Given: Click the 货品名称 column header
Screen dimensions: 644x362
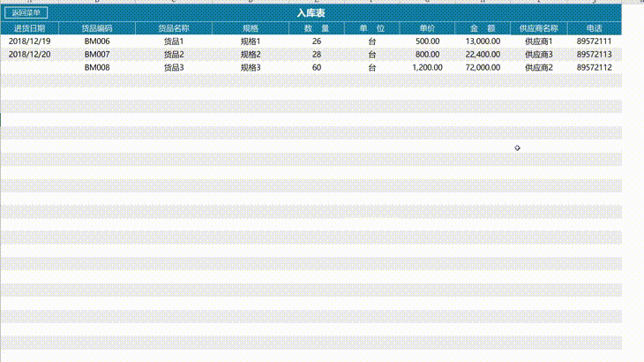Looking at the screenshot, I should click(x=173, y=28).
